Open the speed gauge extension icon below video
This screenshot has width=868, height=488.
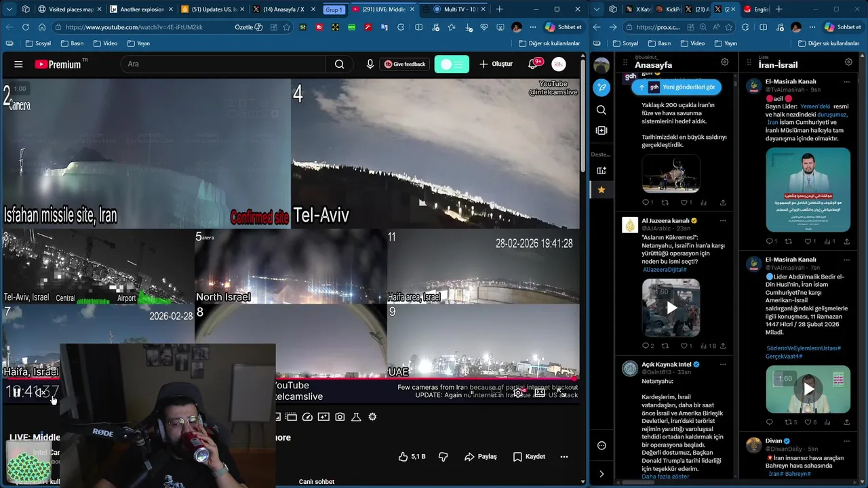(307, 417)
